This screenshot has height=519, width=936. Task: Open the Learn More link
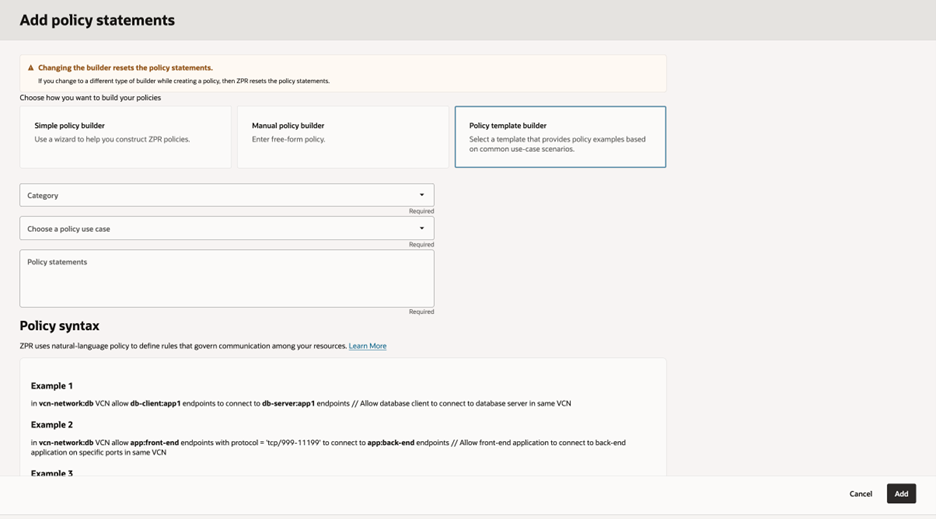pos(367,346)
